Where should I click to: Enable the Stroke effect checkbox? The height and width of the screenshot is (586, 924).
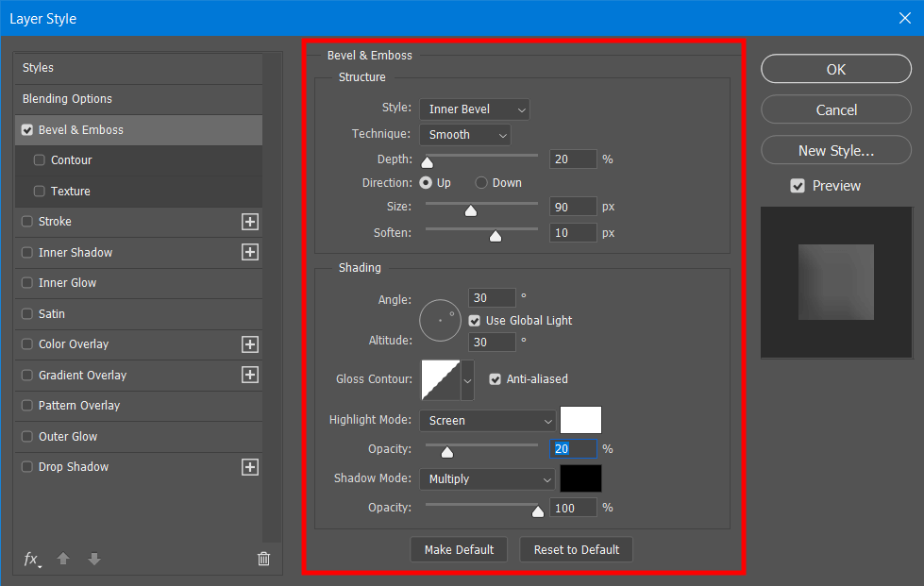coord(27,222)
